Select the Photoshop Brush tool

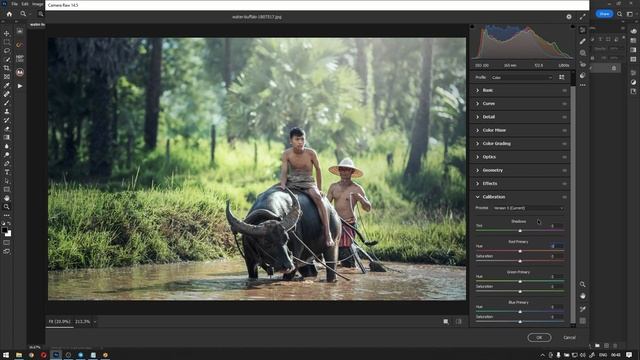[7, 102]
